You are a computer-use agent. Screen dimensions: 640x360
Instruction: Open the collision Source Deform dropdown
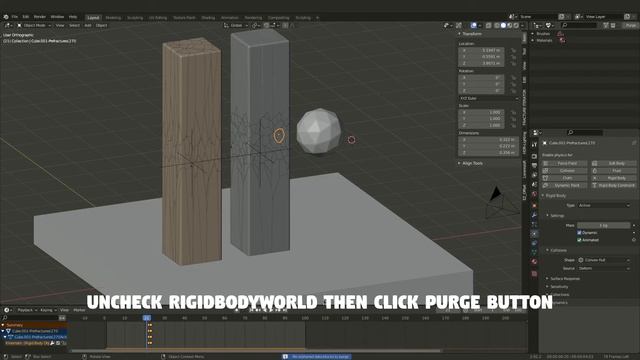(x=604, y=269)
